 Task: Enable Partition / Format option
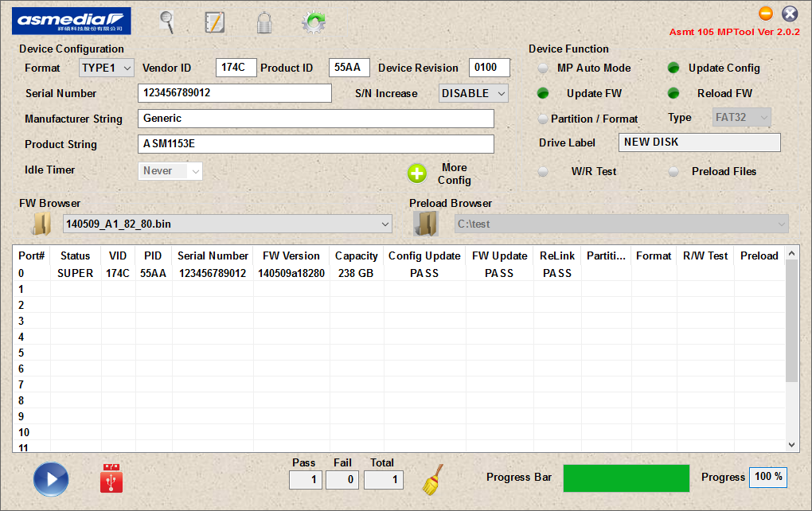543,119
